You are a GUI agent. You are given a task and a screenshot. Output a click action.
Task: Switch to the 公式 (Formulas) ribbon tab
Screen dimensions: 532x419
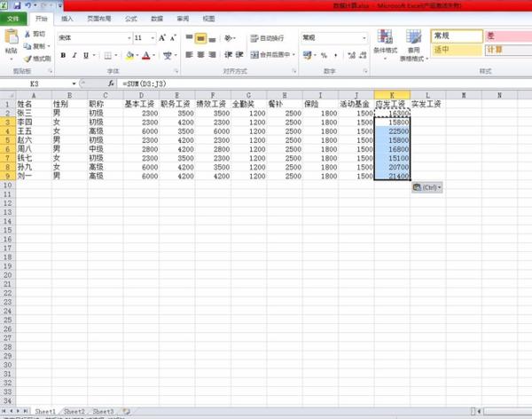(x=130, y=18)
